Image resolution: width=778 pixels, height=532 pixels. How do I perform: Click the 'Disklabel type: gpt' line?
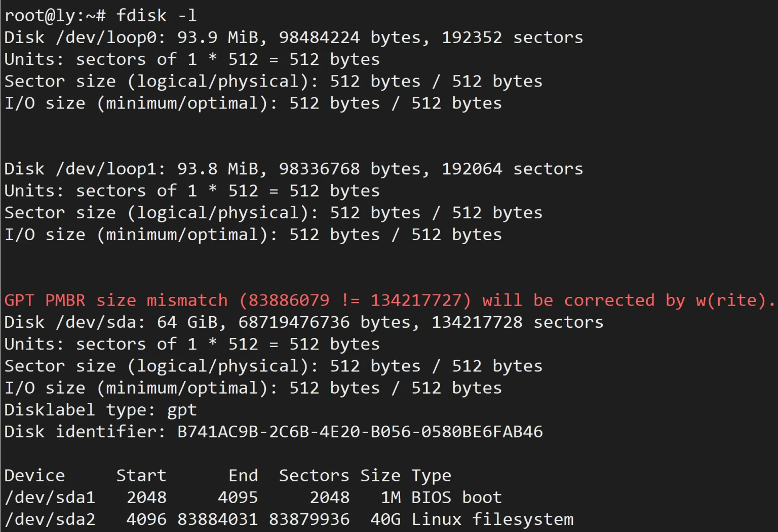click(100, 410)
